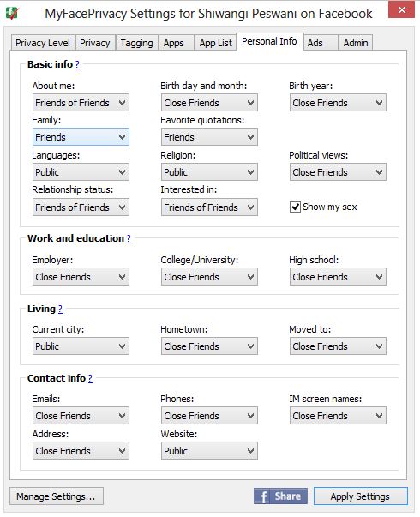The width and height of the screenshot is (420, 517).
Task: Switch to the Privacy Level tab
Action: click(x=43, y=43)
